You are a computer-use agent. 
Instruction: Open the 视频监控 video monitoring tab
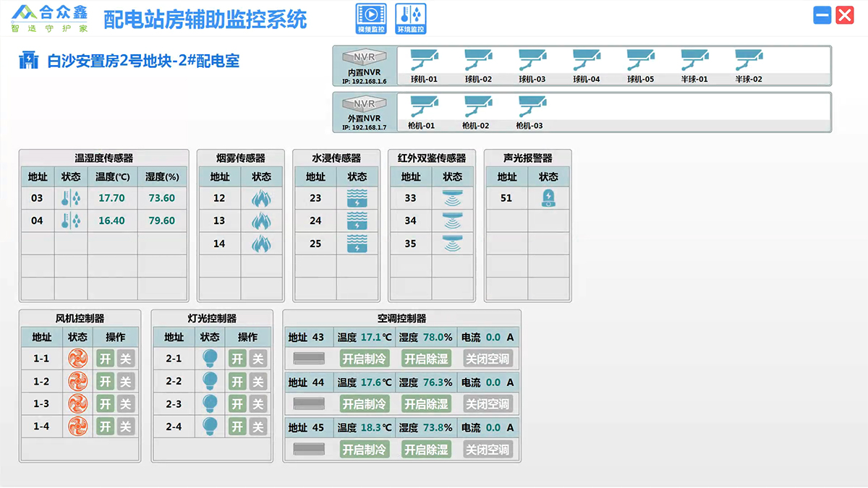click(371, 18)
